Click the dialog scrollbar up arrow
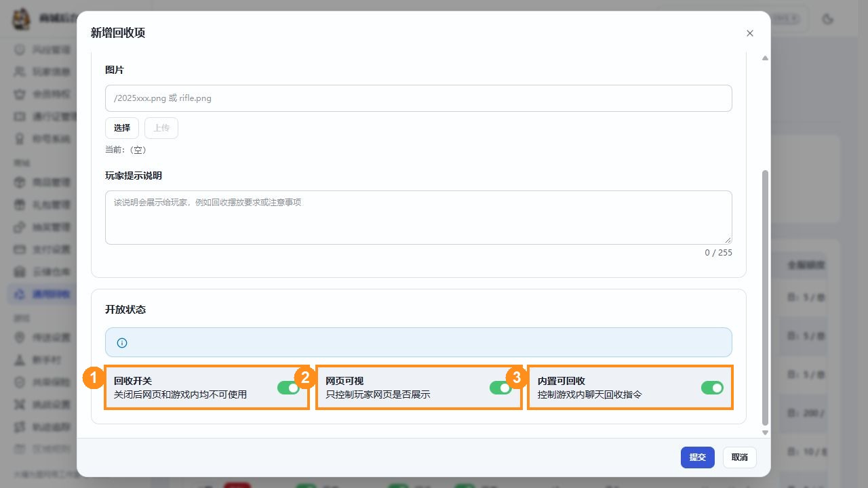The image size is (868, 488). (x=765, y=58)
